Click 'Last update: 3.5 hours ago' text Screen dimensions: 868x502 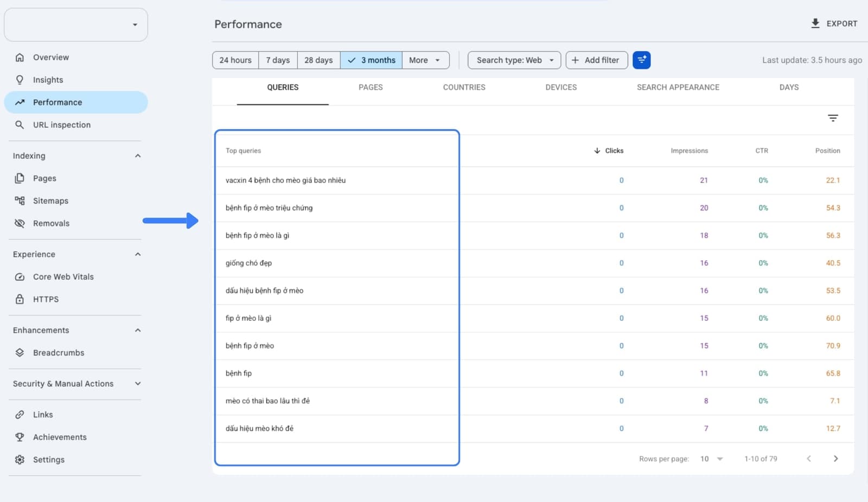(x=812, y=60)
